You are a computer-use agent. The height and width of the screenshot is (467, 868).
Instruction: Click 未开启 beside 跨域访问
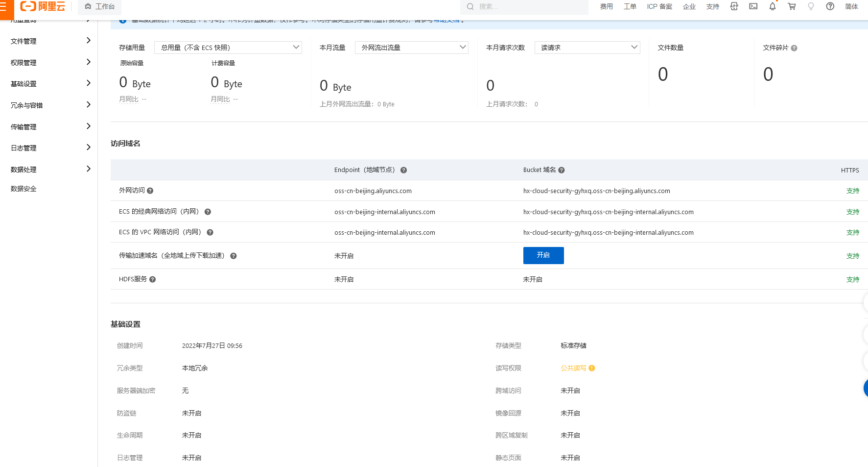point(570,391)
